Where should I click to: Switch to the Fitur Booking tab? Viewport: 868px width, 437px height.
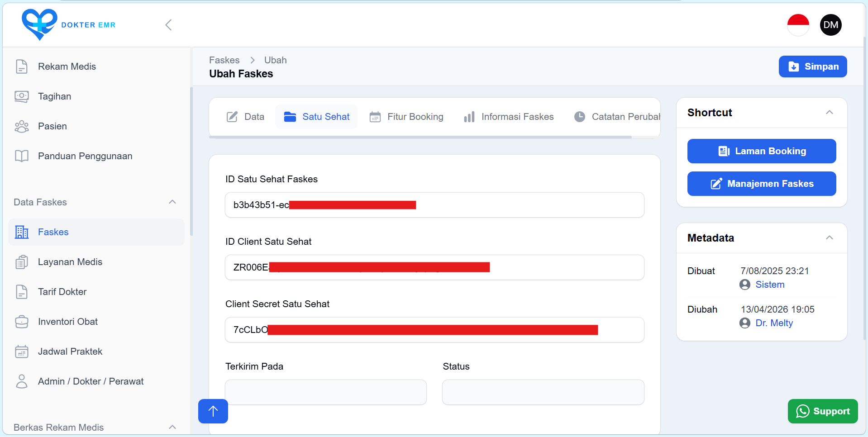(x=406, y=117)
